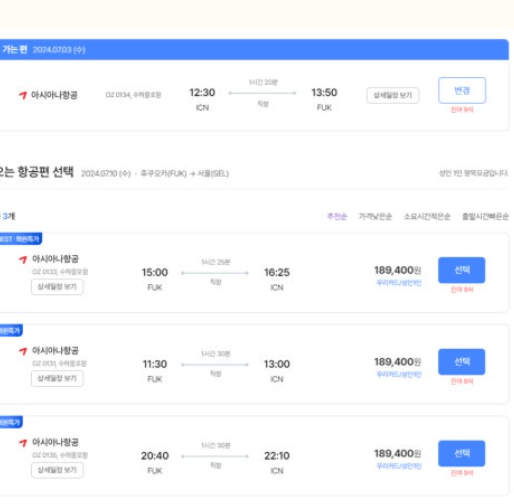Select the 11:30 FUK return flight

click(461, 362)
